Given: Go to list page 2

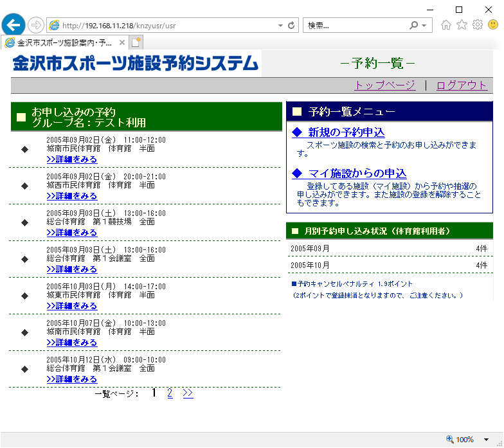Looking at the screenshot, I should pos(170,393).
